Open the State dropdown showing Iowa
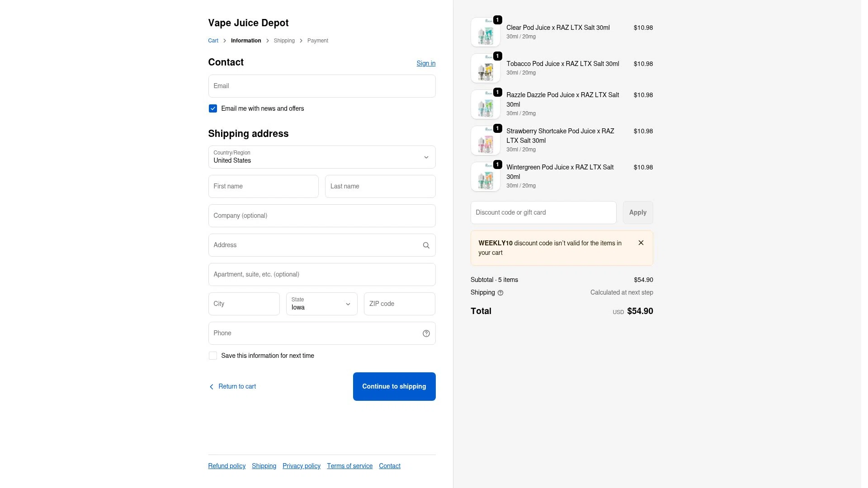The height and width of the screenshot is (488, 868). tap(322, 304)
